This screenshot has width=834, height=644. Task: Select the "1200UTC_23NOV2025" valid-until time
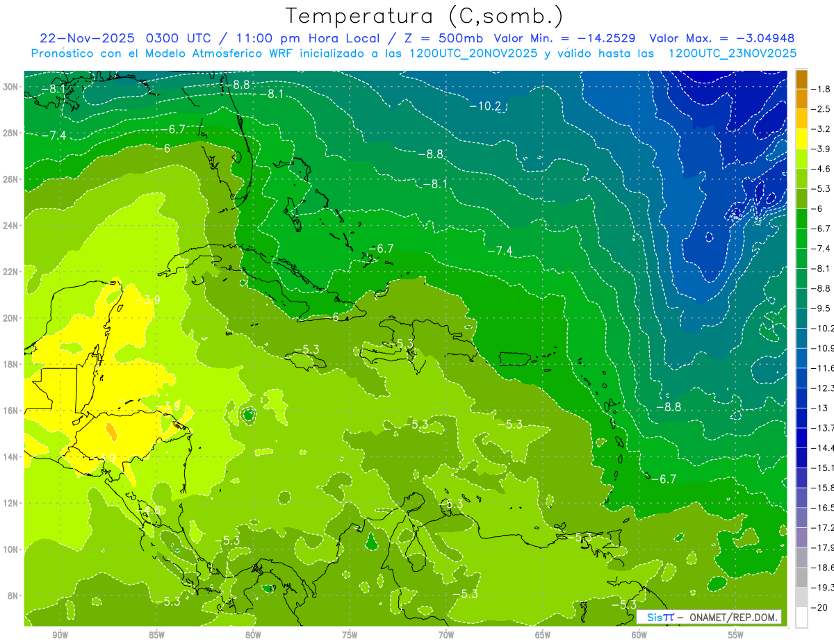point(732,53)
